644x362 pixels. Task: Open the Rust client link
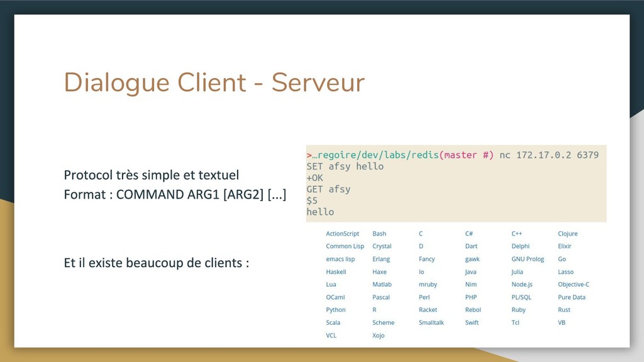click(564, 310)
